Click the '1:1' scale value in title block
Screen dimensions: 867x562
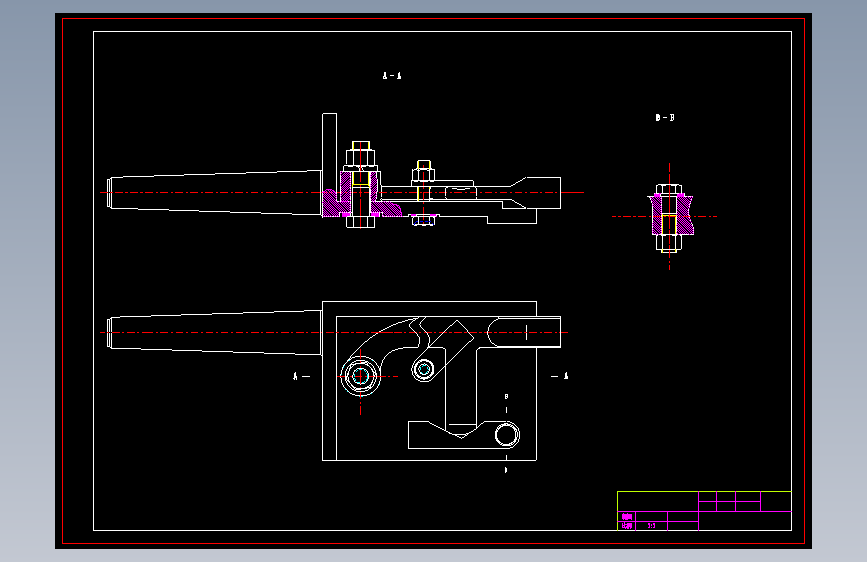(651, 526)
